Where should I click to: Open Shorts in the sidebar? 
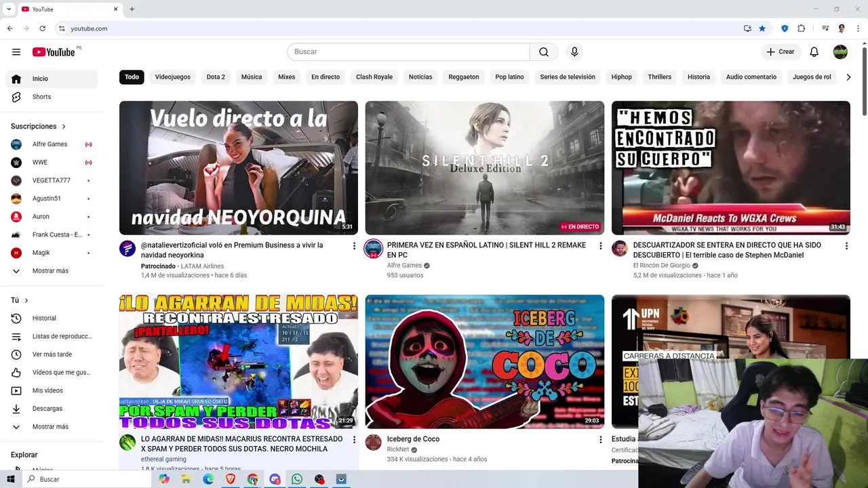point(52,97)
